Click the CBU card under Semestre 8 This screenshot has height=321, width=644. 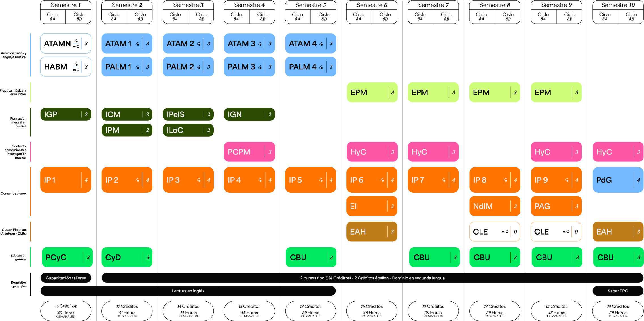click(495, 257)
